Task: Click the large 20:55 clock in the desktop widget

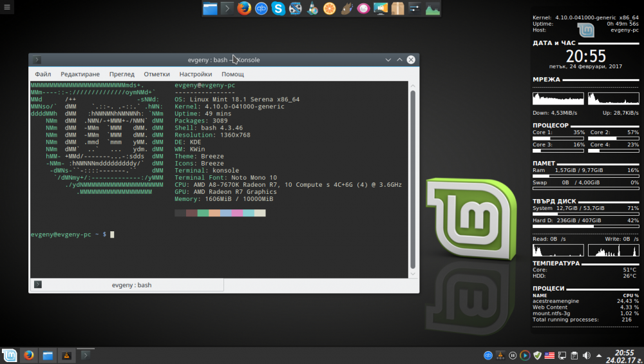Action: tap(585, 56)
